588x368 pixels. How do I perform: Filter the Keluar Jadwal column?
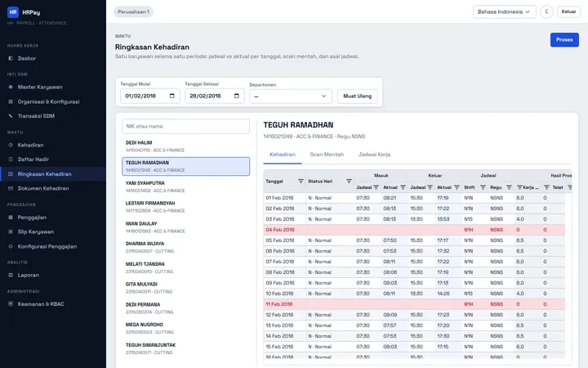coord(430,187)
